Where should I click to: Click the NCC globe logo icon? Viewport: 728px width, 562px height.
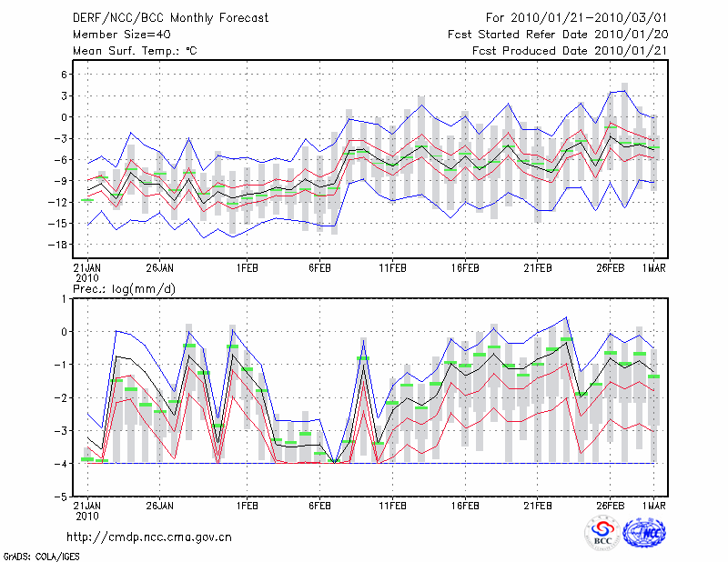[x=644, y=532]
